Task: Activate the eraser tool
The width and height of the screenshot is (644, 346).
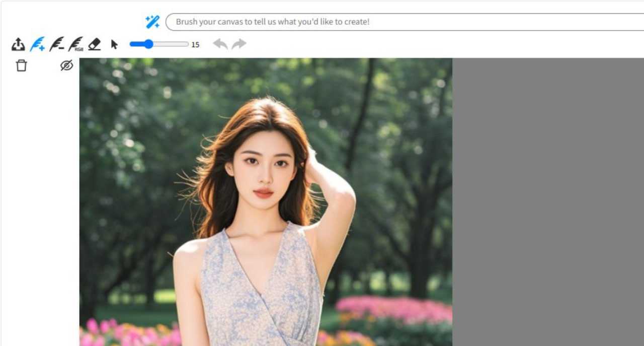Action: [95, 44]
